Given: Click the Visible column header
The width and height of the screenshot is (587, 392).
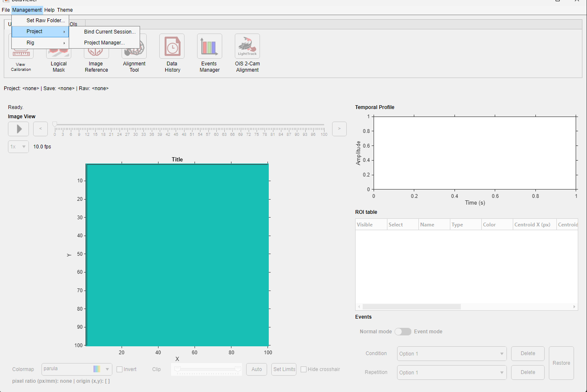Looking at the screenshot, I should [371, 225].
